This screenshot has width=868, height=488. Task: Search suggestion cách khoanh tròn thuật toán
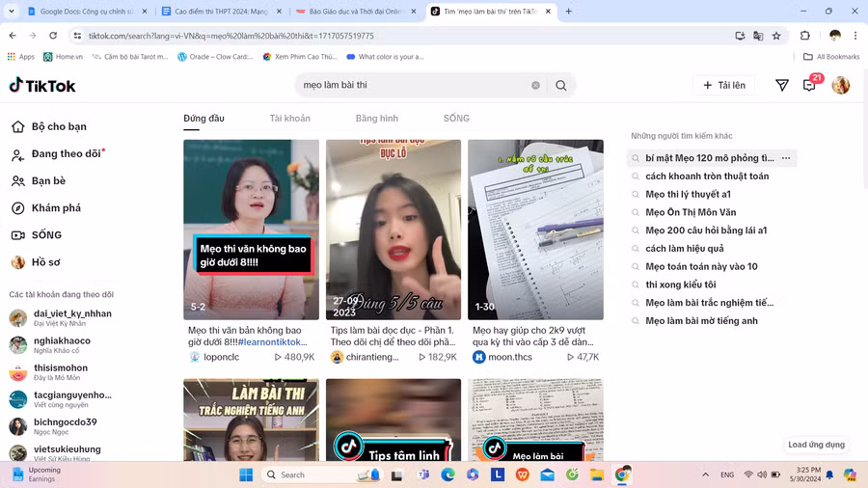[707, 176]
